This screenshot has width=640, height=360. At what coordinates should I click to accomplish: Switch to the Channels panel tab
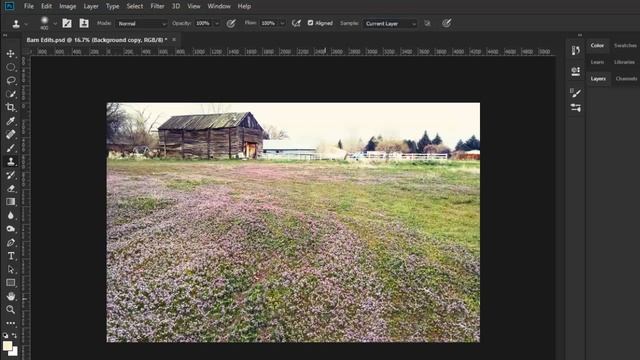tap(627, 78)
